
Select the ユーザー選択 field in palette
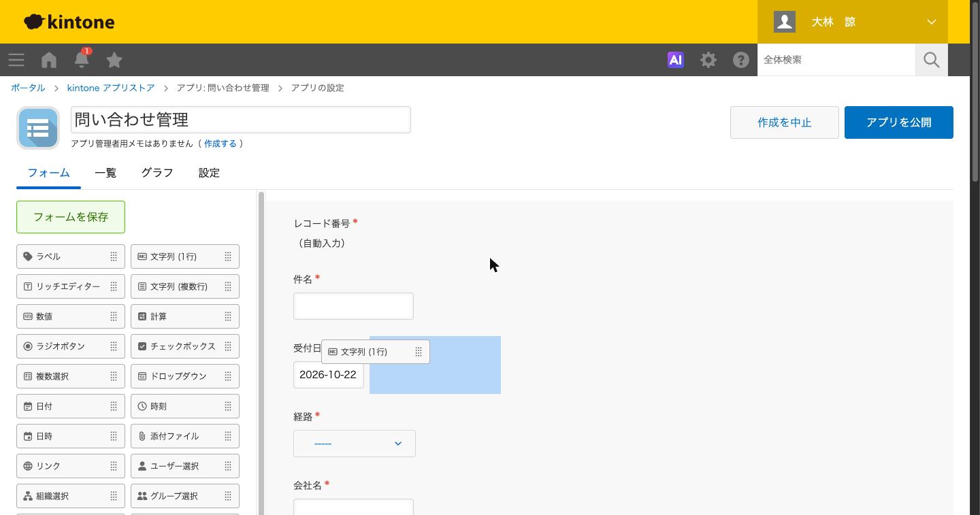pos(185,466)
